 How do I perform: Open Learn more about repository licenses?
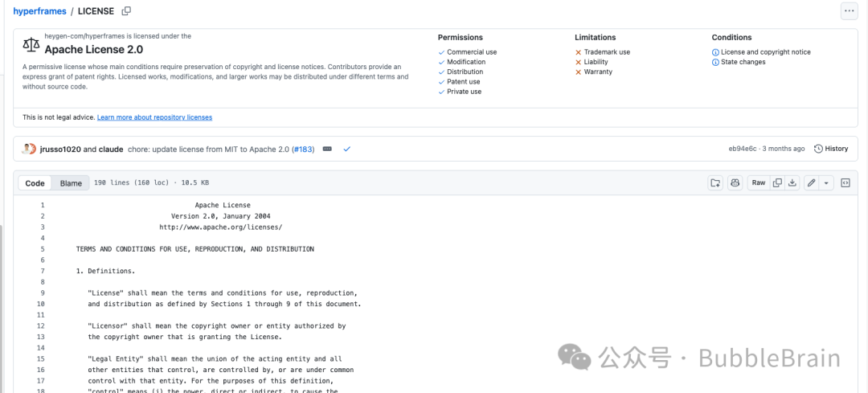[154, 117]
